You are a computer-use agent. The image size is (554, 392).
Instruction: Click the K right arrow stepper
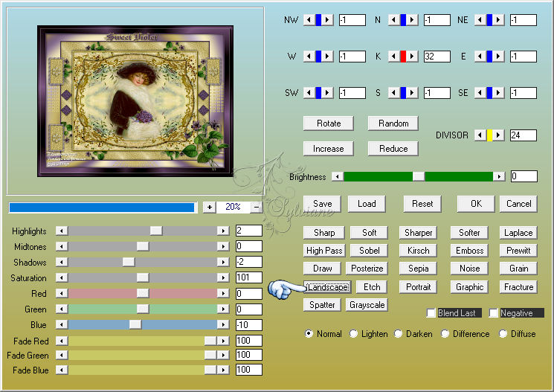click(412, 57)
